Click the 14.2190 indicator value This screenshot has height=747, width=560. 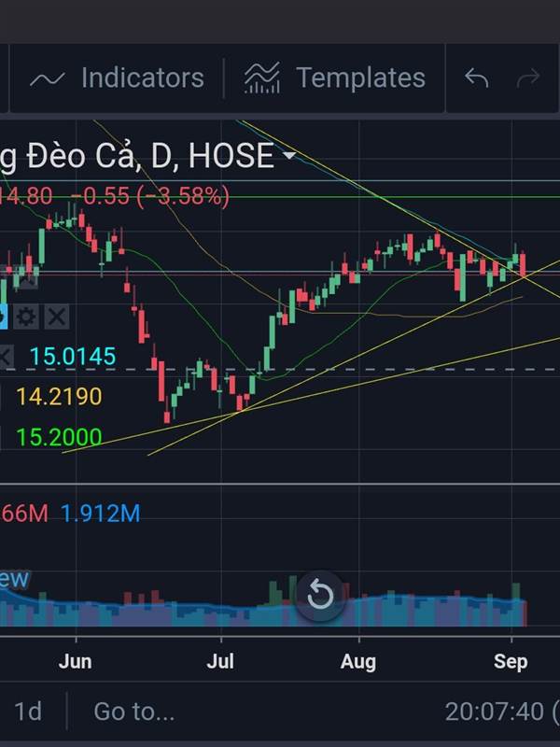click(x=59, y=396)
